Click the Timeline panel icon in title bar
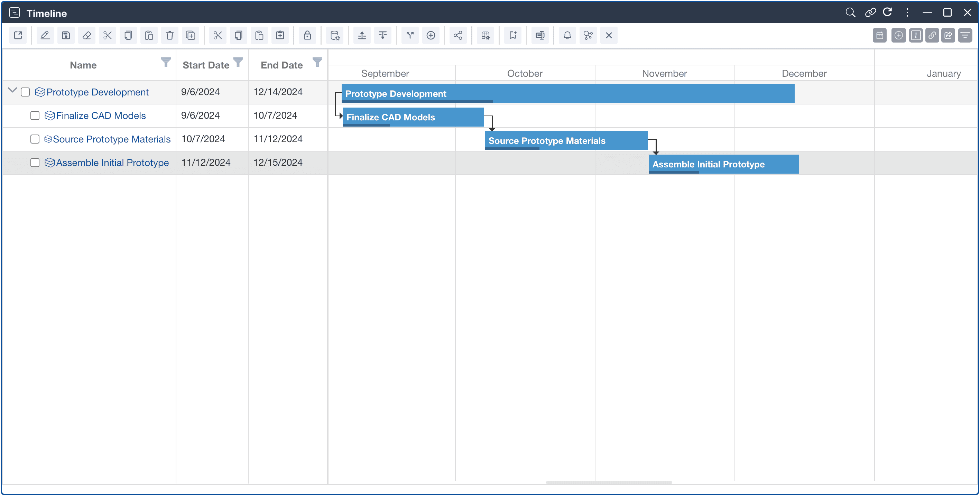 pyautogui.click(x=15, y=12)
